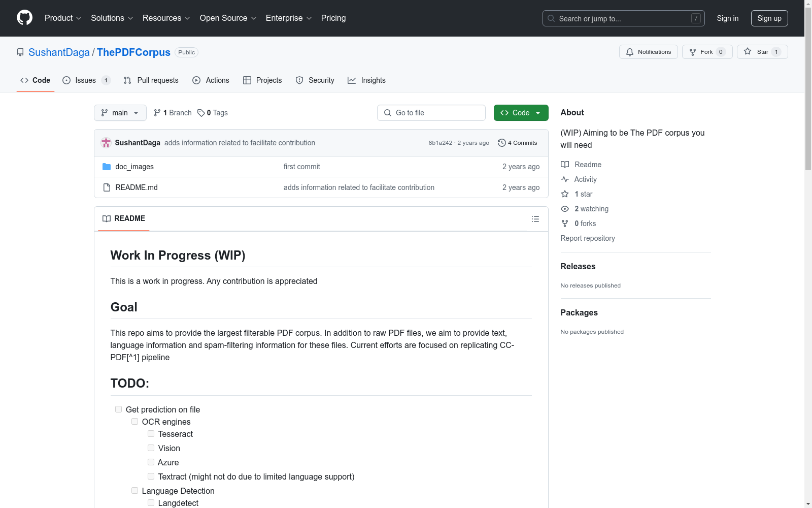Open the README.md file
Screen dimensions: 812x508
[137, 187]
